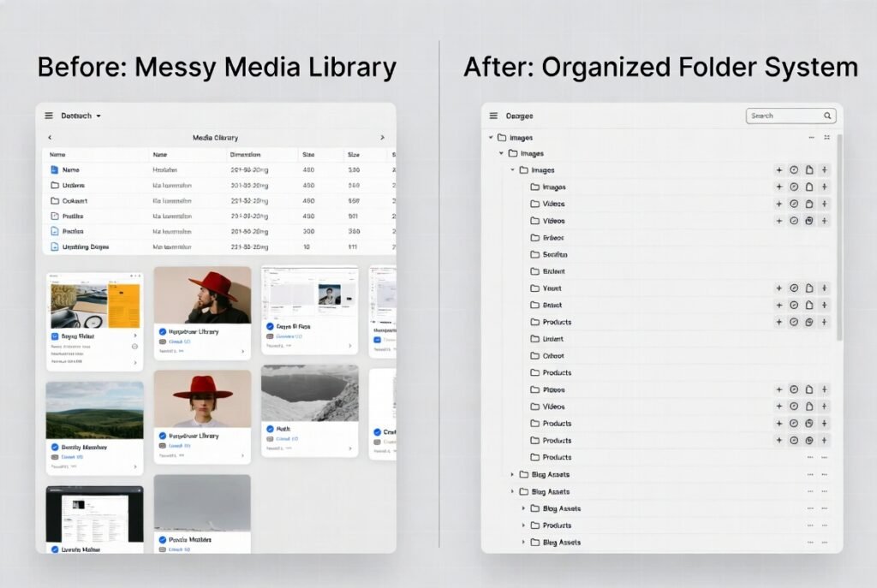Toggle the blue check under the green hills card
Screen dimensions: 877x588
point(55,447)
